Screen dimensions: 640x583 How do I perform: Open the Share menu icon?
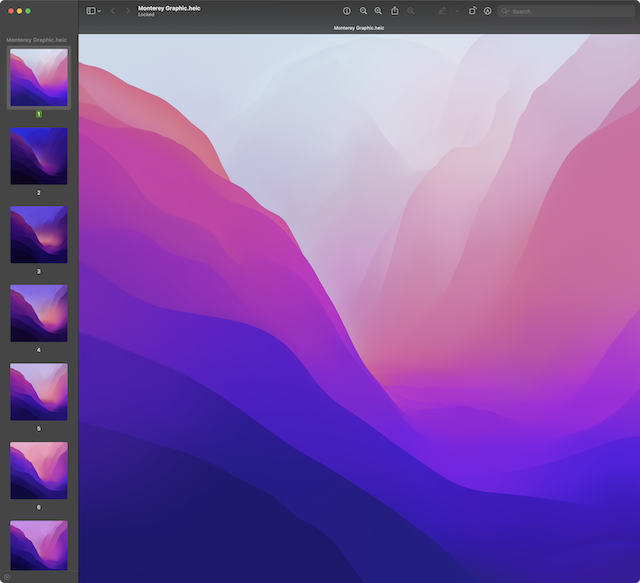click(395, 11)
